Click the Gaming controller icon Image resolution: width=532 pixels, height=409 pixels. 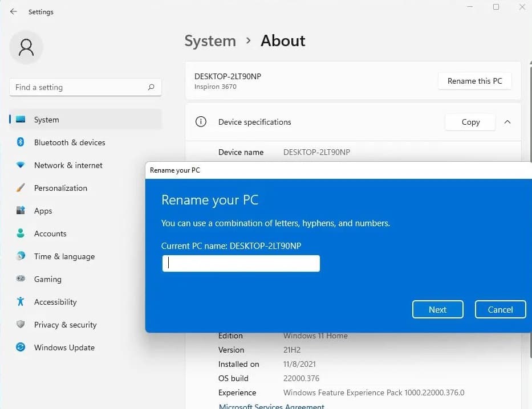tap(21, 279)
